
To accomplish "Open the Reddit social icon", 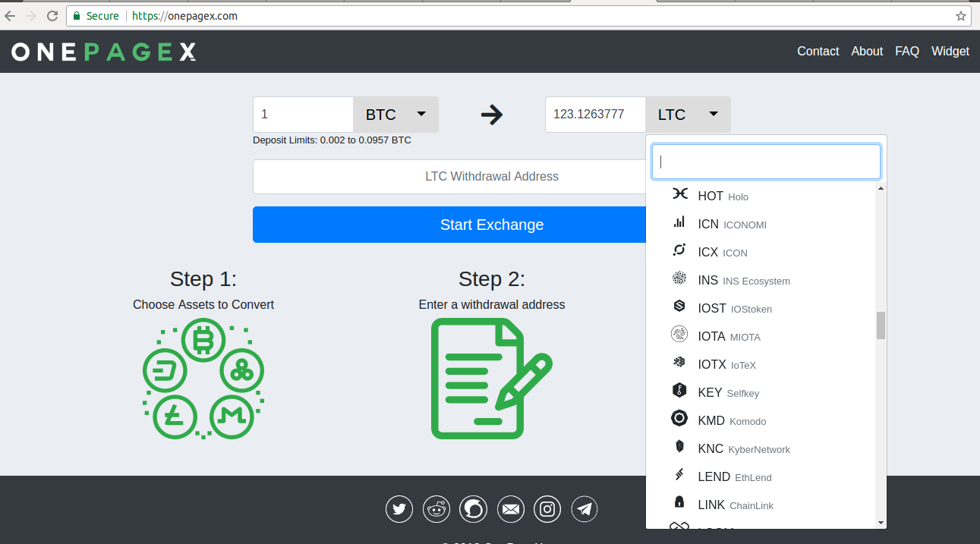I will coord(436,509).
